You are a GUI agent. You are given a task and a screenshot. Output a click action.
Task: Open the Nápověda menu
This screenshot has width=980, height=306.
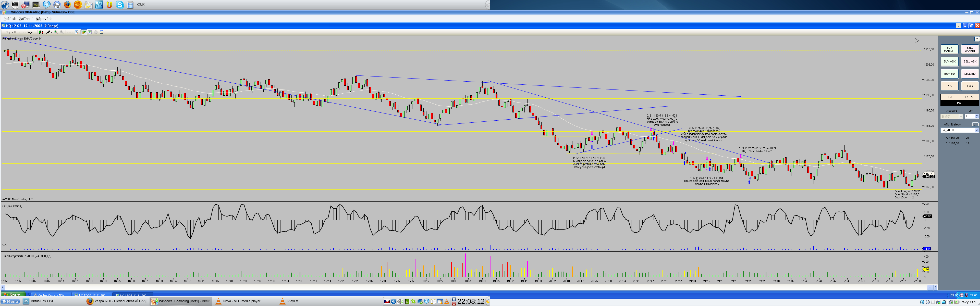tap(44, 19)
